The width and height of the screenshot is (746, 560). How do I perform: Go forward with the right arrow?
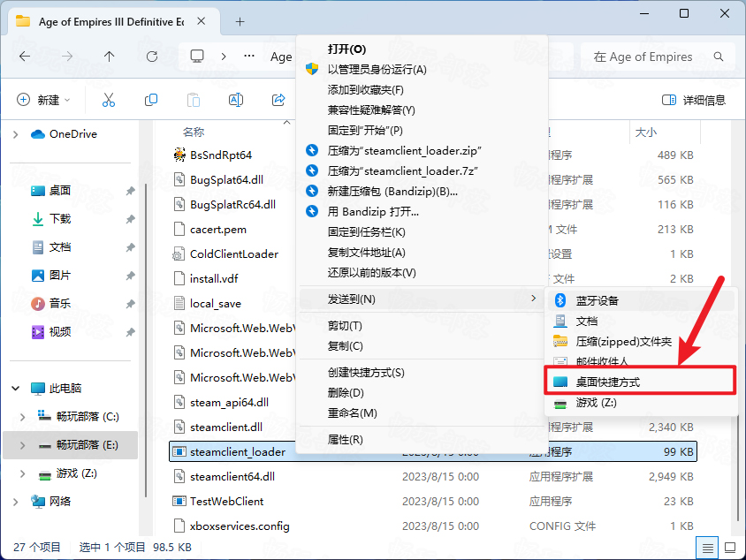(67, 57)
